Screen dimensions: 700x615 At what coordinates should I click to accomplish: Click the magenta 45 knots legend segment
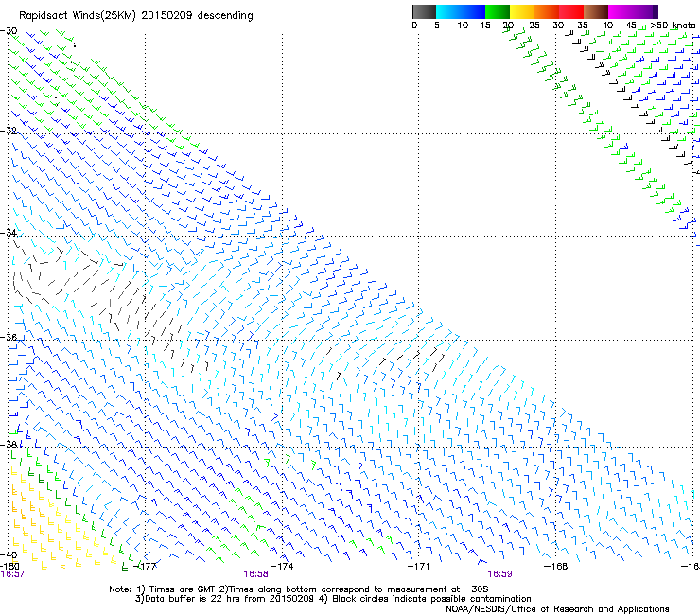[633, 11]
